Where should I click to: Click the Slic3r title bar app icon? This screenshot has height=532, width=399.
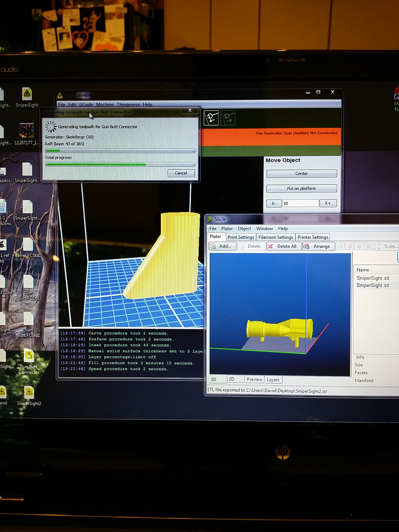click(210, 219)
